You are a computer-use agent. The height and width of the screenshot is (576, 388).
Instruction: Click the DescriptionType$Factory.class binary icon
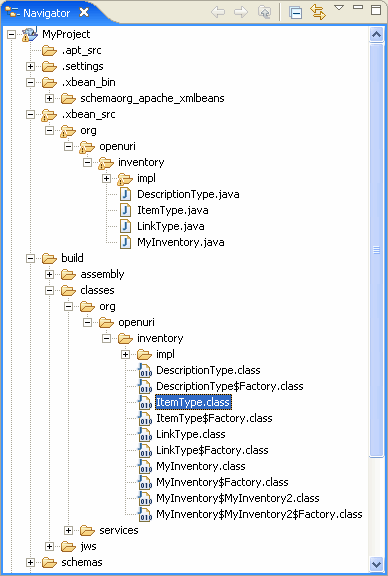(x=145, y=387)
